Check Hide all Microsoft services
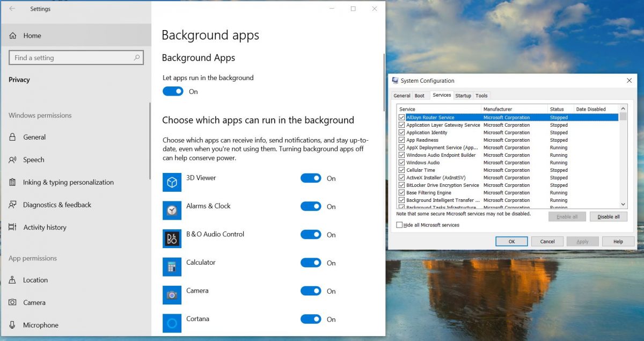The width and height of the screenshot is (644, 341). 399,225
